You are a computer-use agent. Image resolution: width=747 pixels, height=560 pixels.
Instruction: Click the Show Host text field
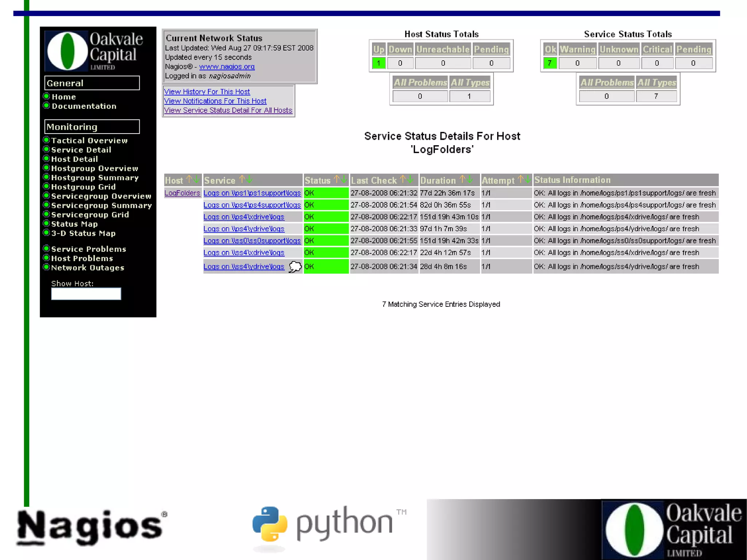point(86,294)
